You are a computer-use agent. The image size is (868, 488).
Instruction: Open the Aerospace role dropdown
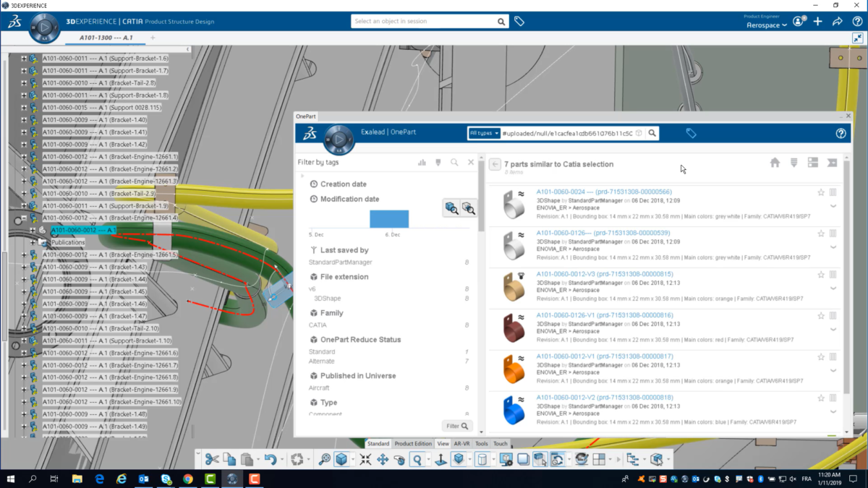[x=767, y=25]
